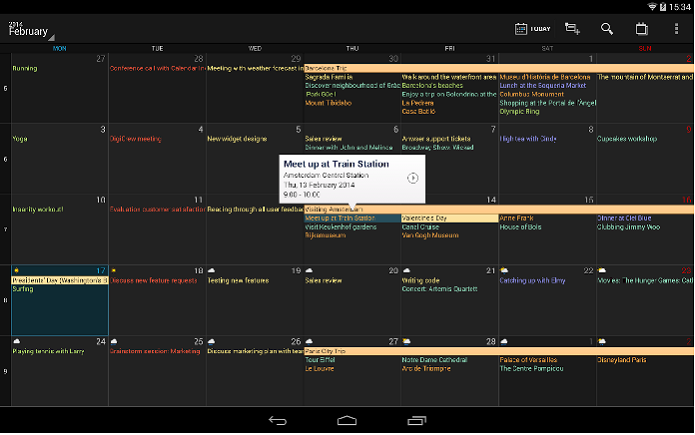The image size is (695, 435).
Task: Open the Barcelona Trip multi-day event
Action: pyautogui.click(x=499, y=68)
